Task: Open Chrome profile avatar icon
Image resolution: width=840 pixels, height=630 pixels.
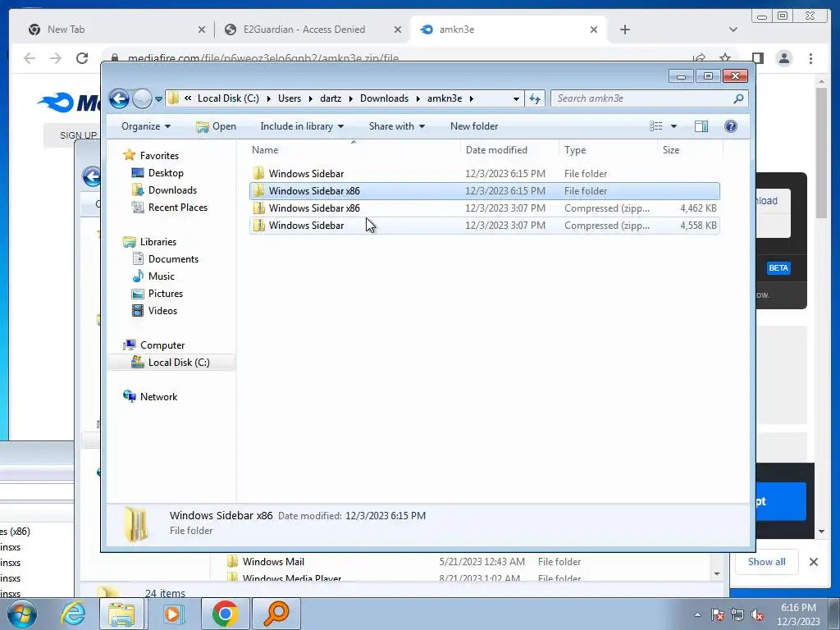Action: (784, 58)
